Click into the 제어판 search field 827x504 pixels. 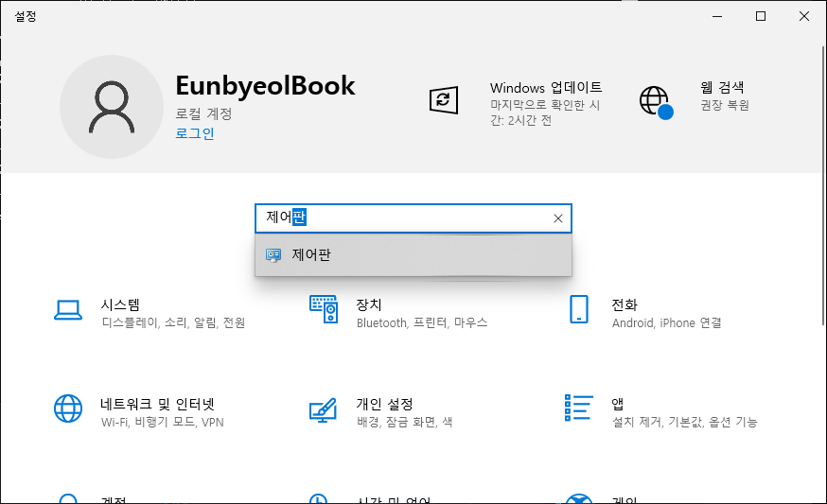413,218
